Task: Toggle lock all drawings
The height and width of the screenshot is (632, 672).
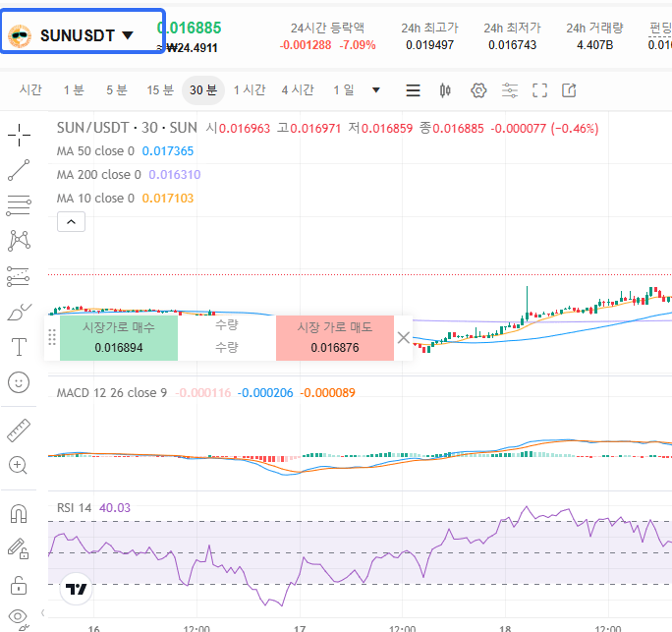Action: click(19, 584)
